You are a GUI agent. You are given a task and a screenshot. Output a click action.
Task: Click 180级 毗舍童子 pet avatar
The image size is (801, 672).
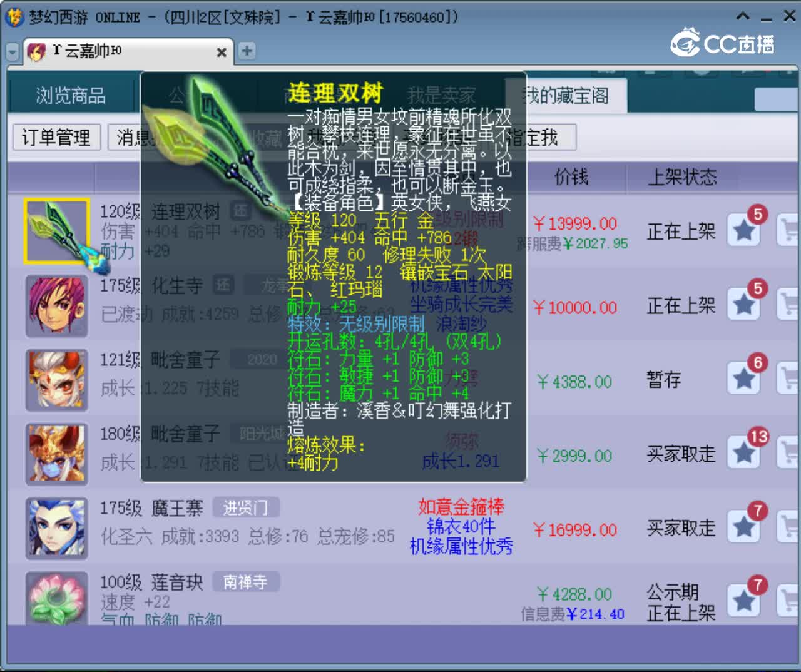pyautogui.click(x=57, y=454)
